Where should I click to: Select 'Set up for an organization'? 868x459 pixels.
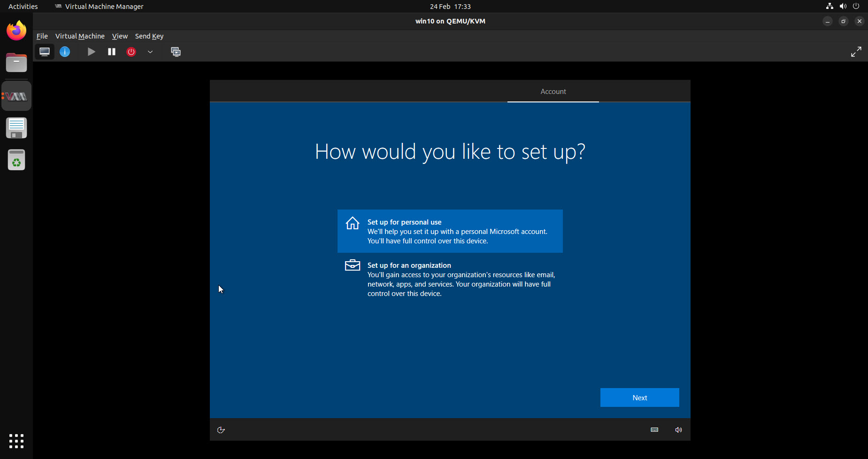(450, 279)
